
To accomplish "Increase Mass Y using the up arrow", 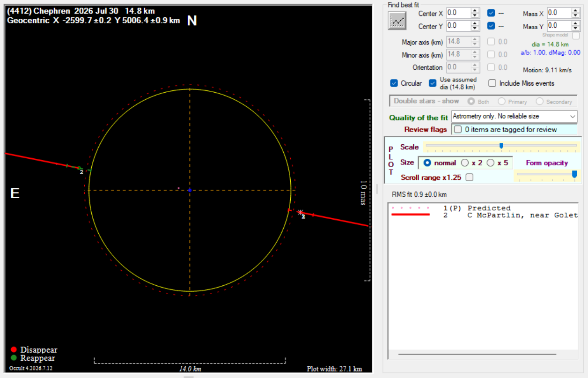I will (x=576, y=23).
